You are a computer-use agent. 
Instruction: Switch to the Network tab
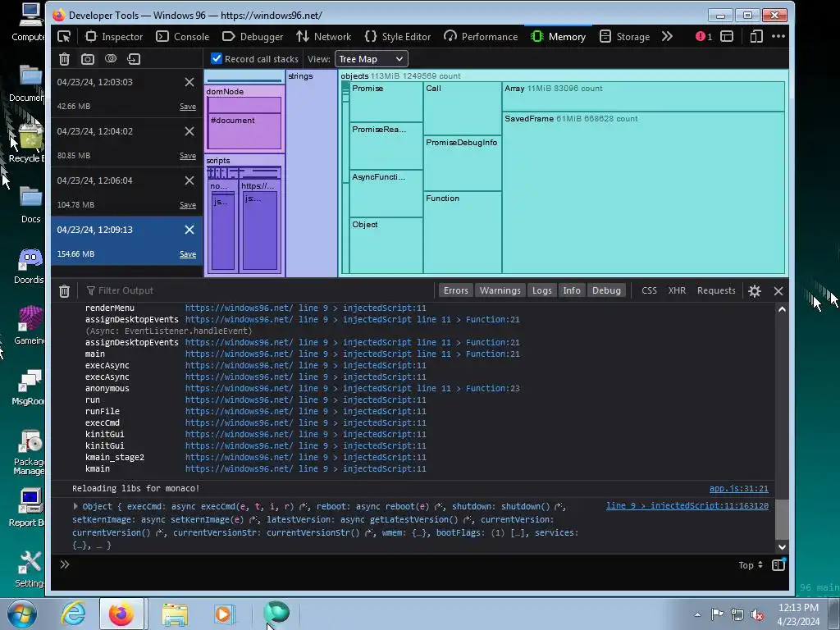tap(323, 36)
